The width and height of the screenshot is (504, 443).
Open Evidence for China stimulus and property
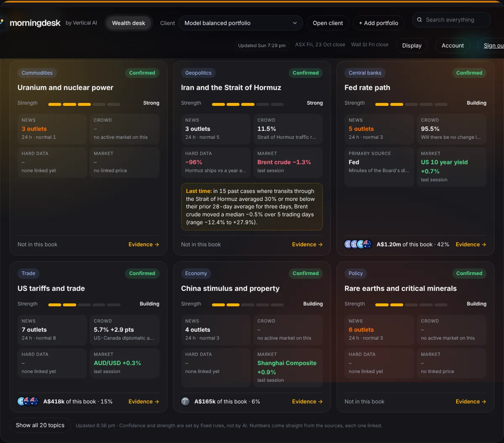pyautogui.click(x=307, y=401)
